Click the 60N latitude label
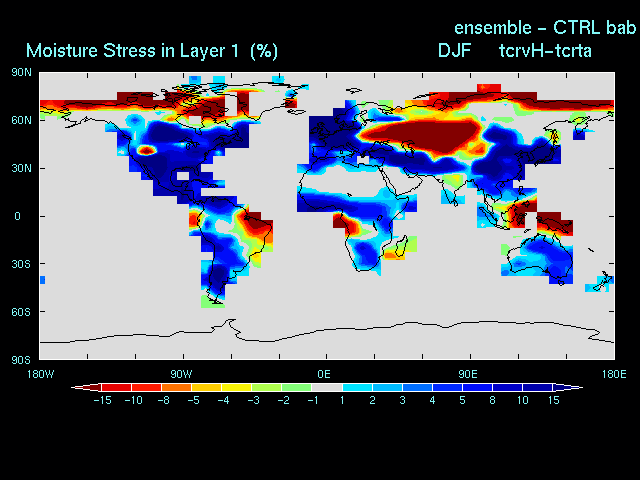Screen dimensions: 640x480 click(x=21, y=120)
